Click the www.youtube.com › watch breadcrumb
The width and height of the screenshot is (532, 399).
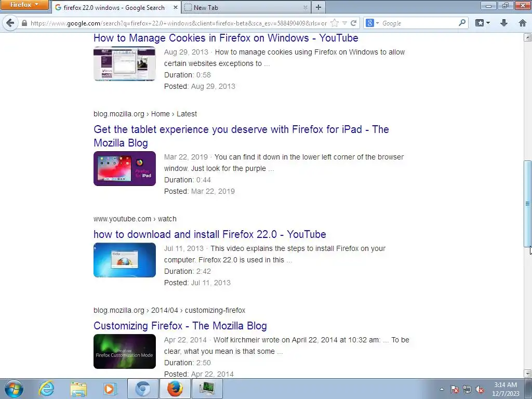point(135,219)
